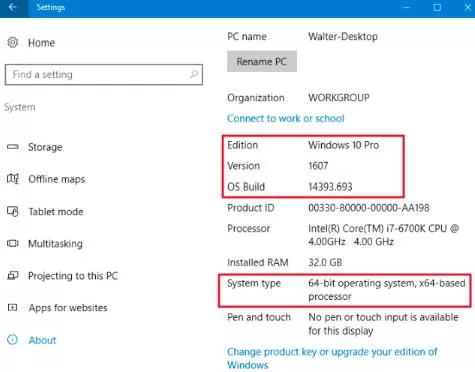Select Tablet mode in sidebar

pos(56,212)
